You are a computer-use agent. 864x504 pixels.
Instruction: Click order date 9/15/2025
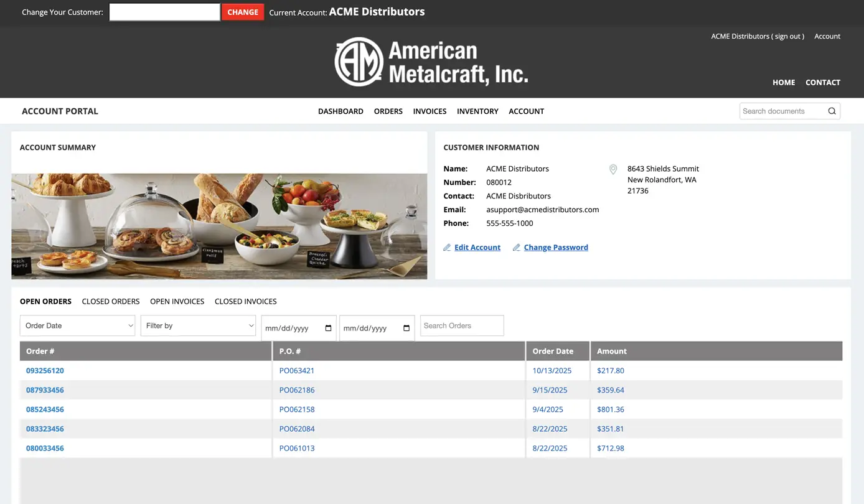[x=550, y=390]
